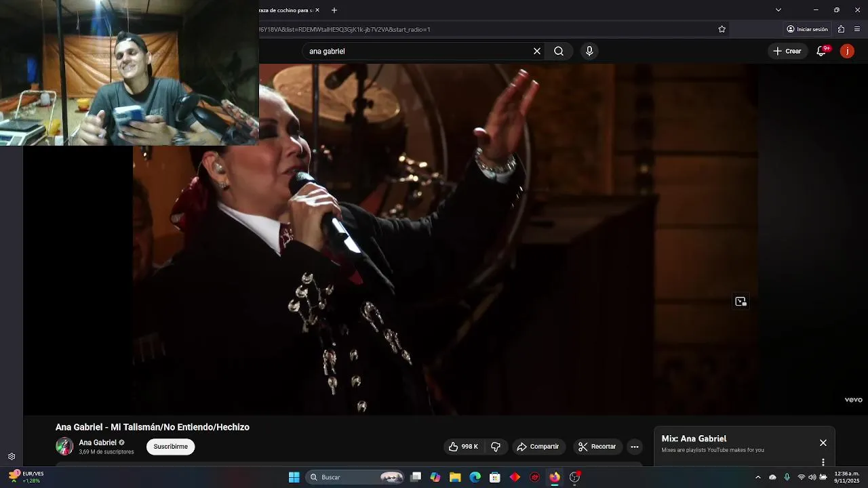Open the Mix playlist three-dot options
The height and width of the screenshot is (488, 868).
point(823,462)
